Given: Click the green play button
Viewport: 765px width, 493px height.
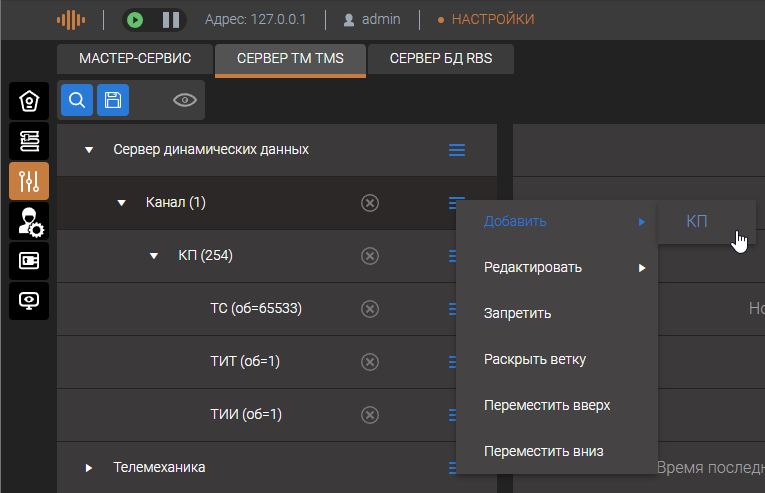Looking at the screenshot, I should click(136, 19).
